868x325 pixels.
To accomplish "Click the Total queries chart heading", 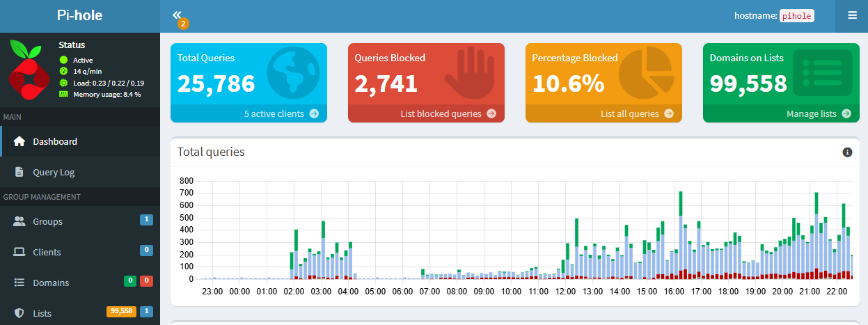I will [x=211, y=152].
